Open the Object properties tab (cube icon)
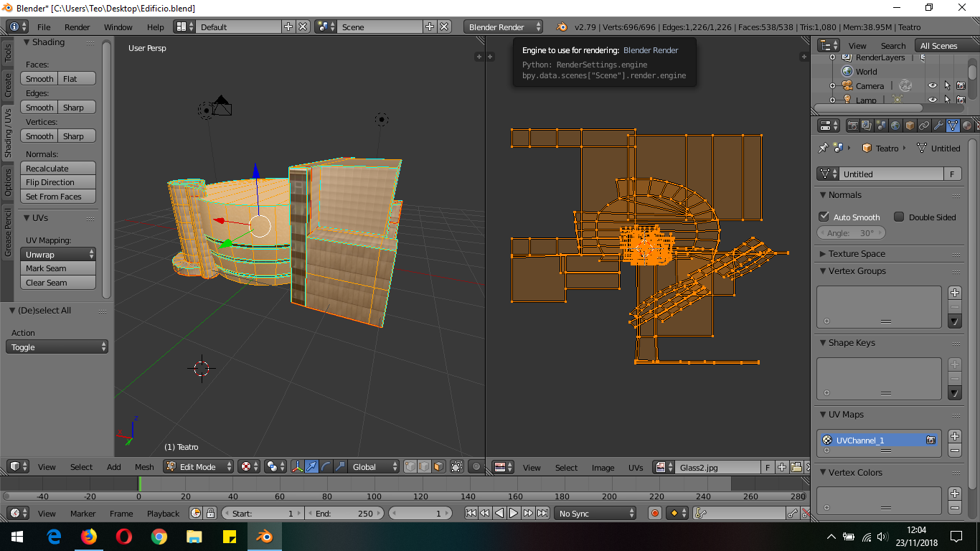Viewport: 980px width, 551px height. 910,126
